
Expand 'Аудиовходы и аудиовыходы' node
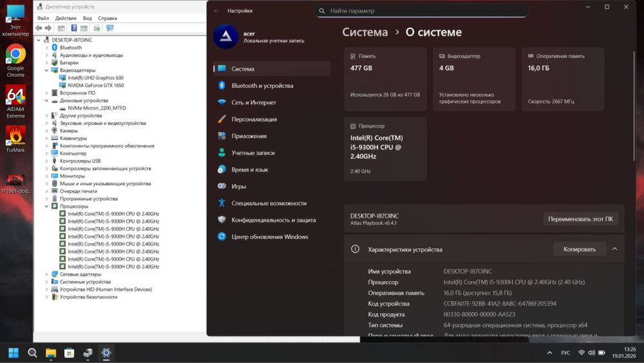pos(46,55)
